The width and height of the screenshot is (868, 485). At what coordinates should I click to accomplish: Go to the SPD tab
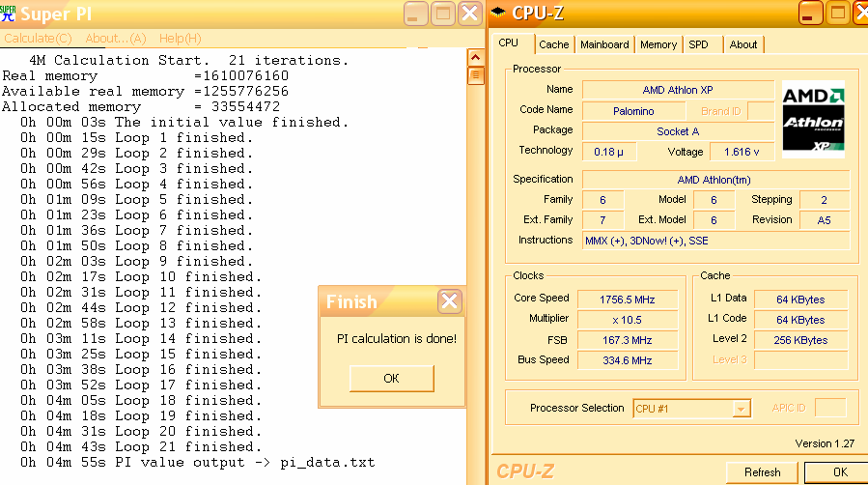(x=698, y=44)
